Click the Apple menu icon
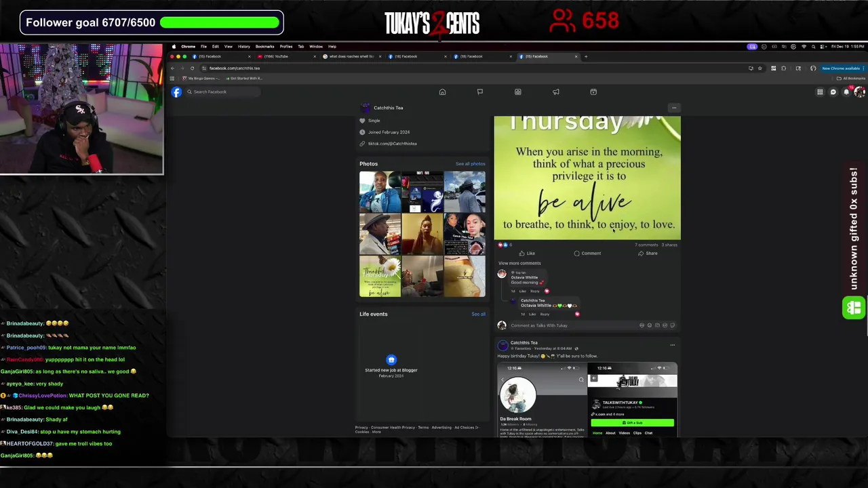Image resolution: width=868 pixels, height=488 pixels. [x=174, y=47]
